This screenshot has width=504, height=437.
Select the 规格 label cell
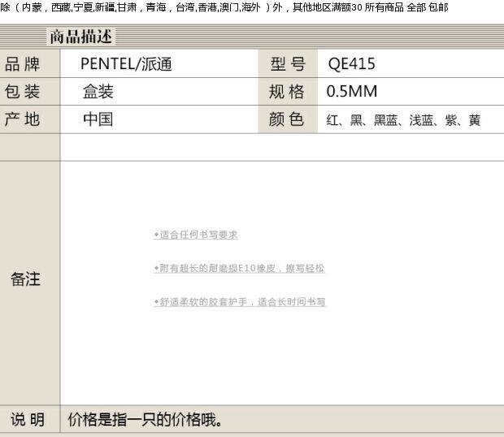[288, 92]
